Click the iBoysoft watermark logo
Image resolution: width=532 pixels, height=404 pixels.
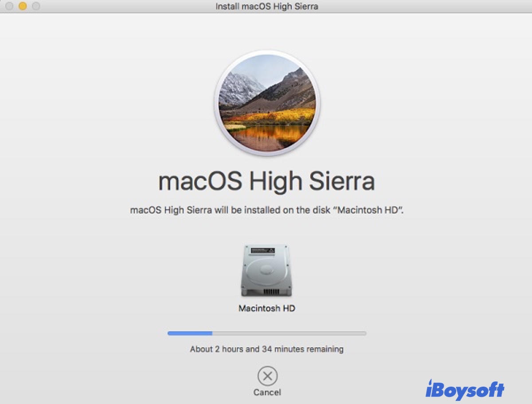pos(465,390)
